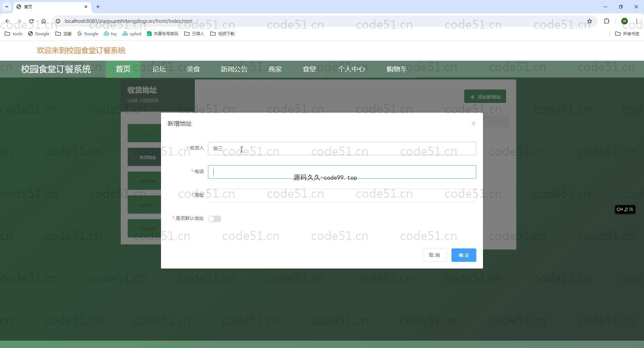Open the tab search dropdown
Image resolution: width=644 pixels, height=348 pixels.
tap(6, 7)
